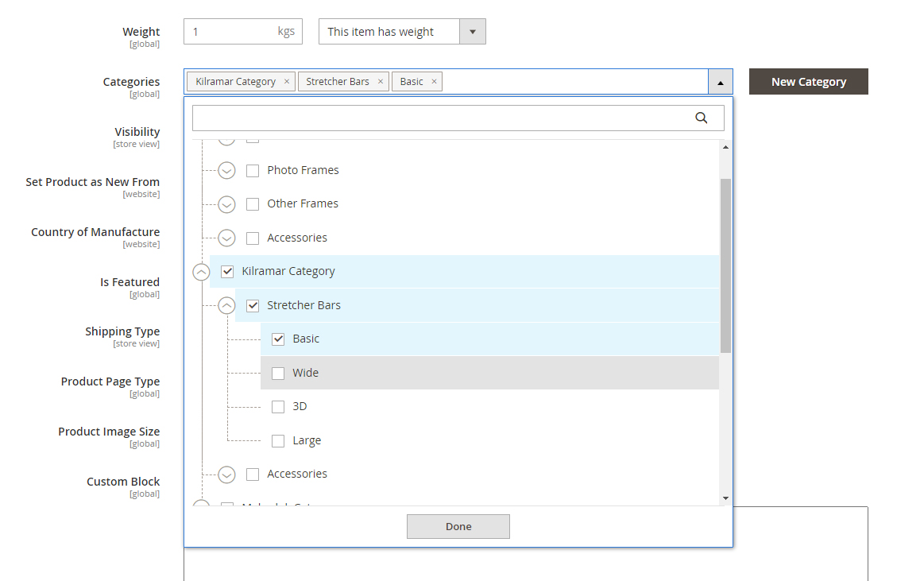
Task: Check the 3D checkbox
Action: point(278,407)
